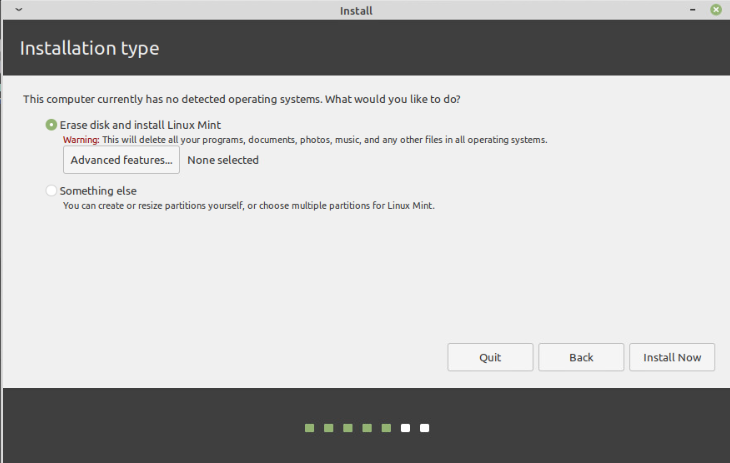Open Advanced features dialog
730x463 pixels.
click(122, 160)
